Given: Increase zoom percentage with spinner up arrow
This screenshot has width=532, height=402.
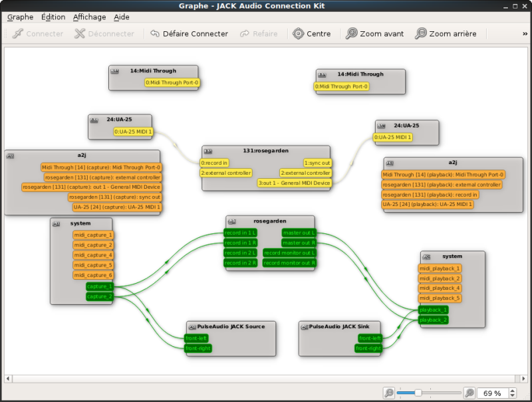Looking at the screenshot, I should click(x=513, y=391).
